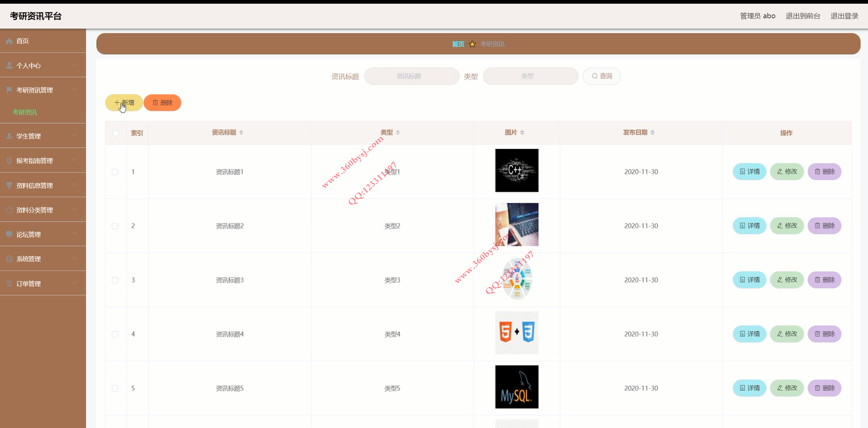Click 详情 for row 资讯标题2

(x=750, y=226)
